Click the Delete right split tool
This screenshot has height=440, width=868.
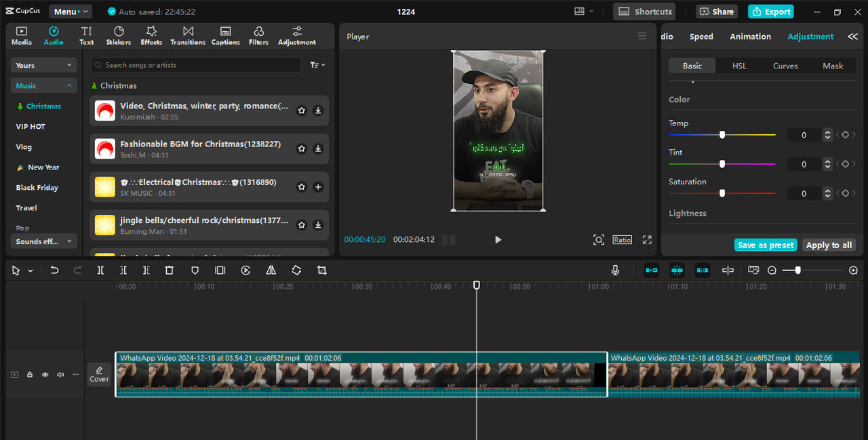(146, 270)
